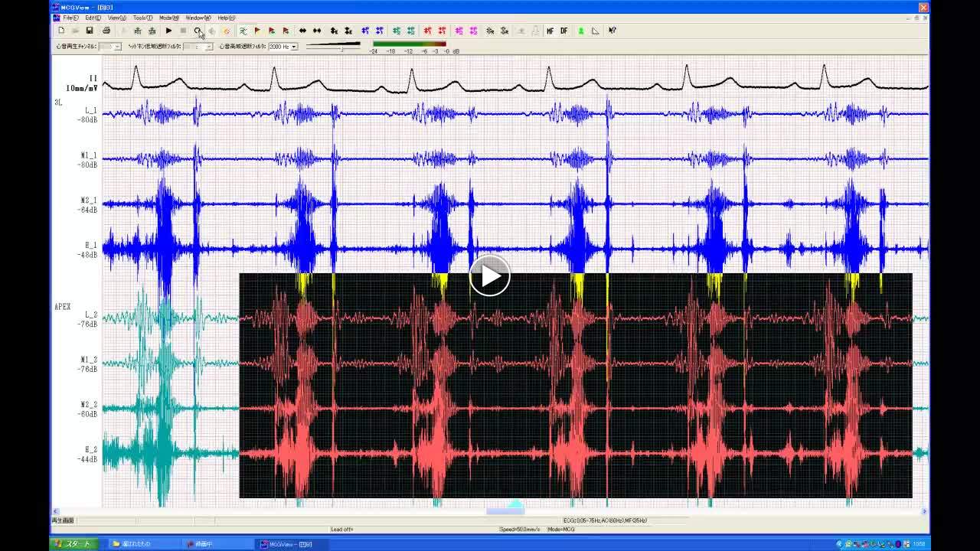Open the File menu
980x551 pixels.
tap(70, 18)
